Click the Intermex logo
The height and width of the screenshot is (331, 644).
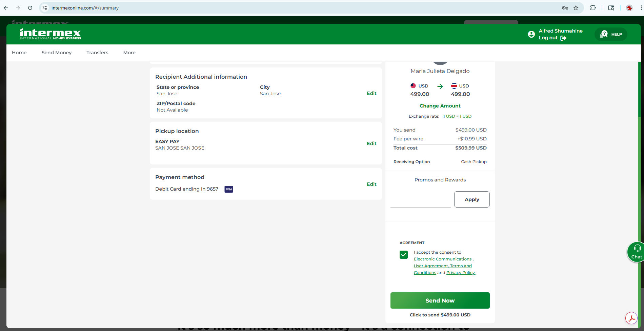point(50,34)
